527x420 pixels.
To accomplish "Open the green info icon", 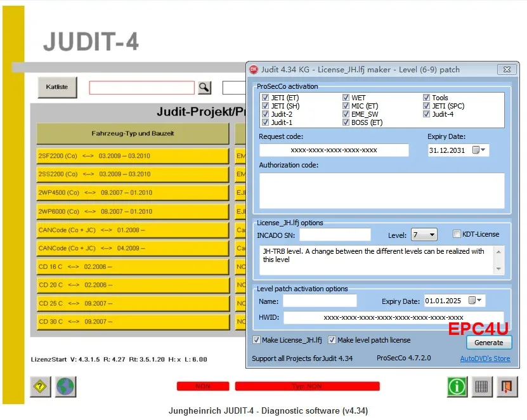I will click(x=457, y=387).
